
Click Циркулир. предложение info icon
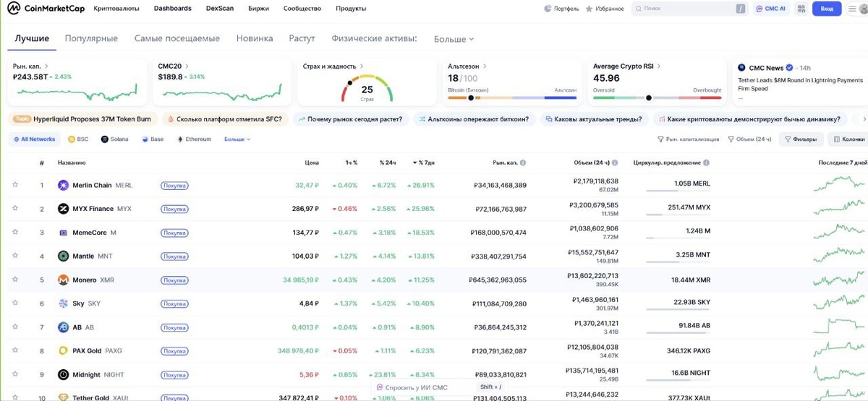point(707,163)
